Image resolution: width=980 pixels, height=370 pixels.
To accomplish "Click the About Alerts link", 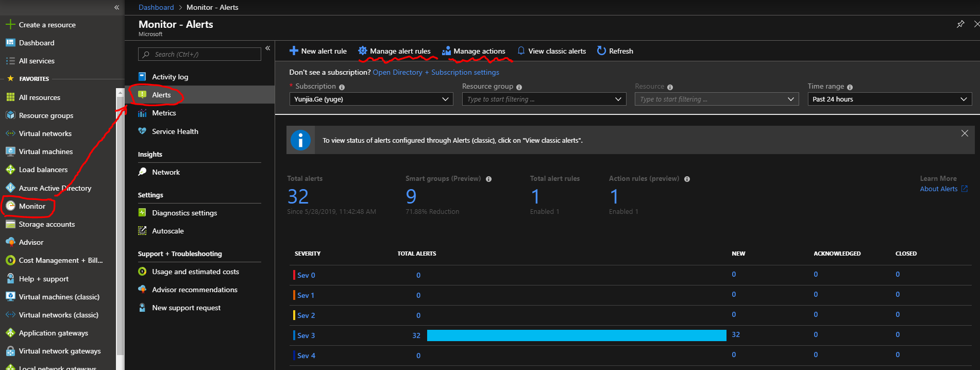I will tap(939, 189).
